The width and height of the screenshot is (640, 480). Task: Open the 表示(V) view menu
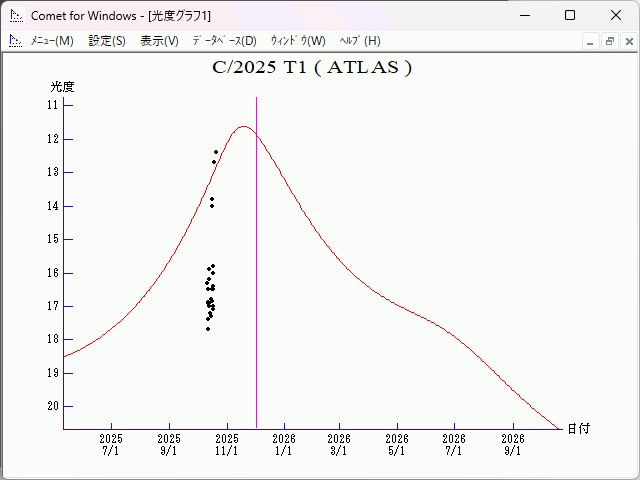[x=159, y=41]
